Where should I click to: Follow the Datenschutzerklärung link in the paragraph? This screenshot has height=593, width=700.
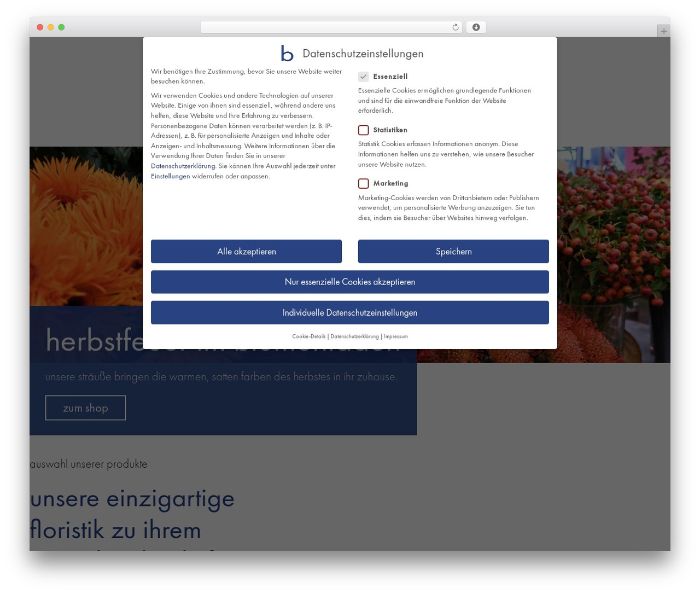click(x=183, y=166)
